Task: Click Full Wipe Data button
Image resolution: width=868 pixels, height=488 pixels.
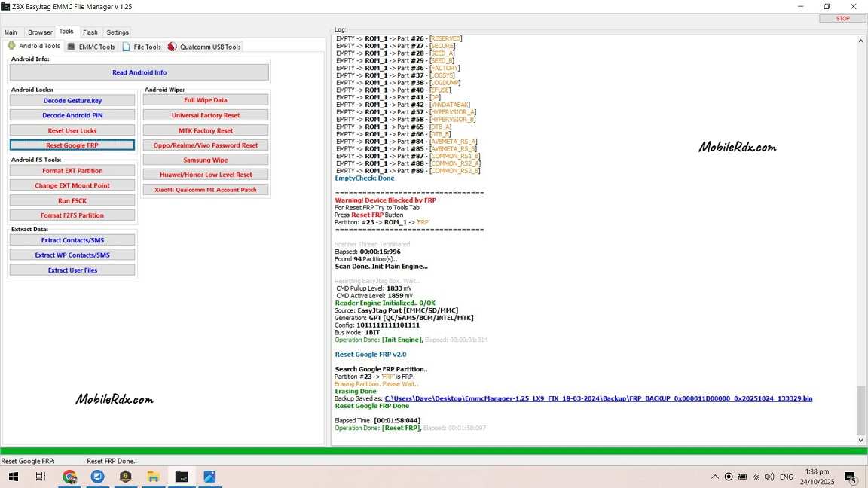Action: click(x=206, y=100)
